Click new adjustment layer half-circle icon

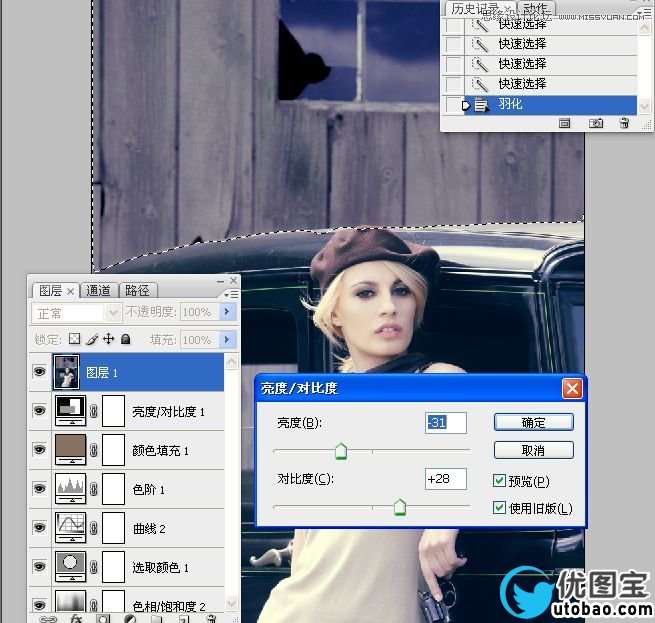tap(130, 619)
